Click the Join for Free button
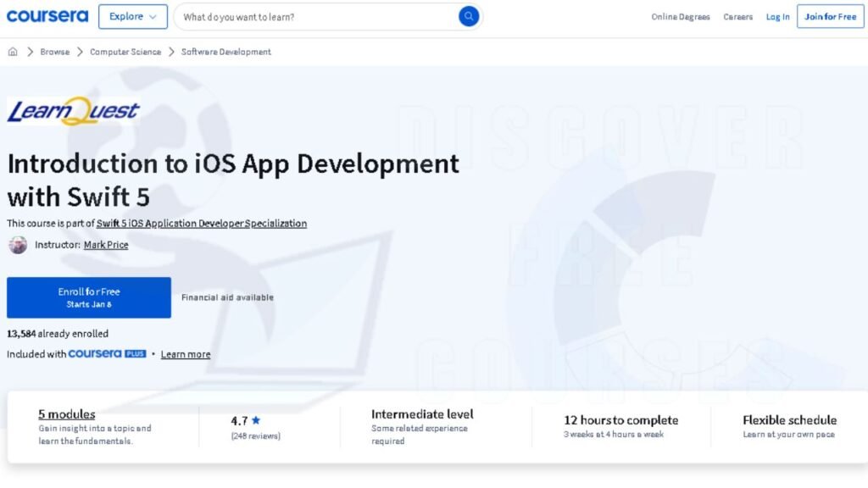This screenshot has width=868, height=488. (x=830, y=17)
